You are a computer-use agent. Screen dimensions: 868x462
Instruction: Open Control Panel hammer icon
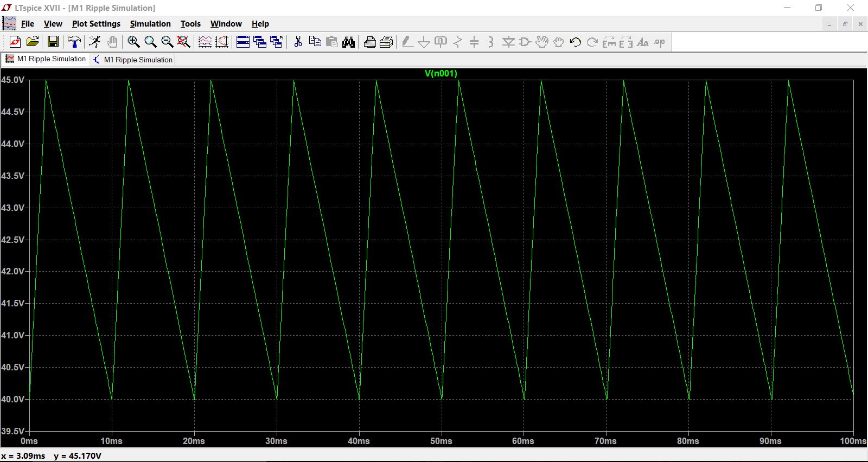pos(74,42)
